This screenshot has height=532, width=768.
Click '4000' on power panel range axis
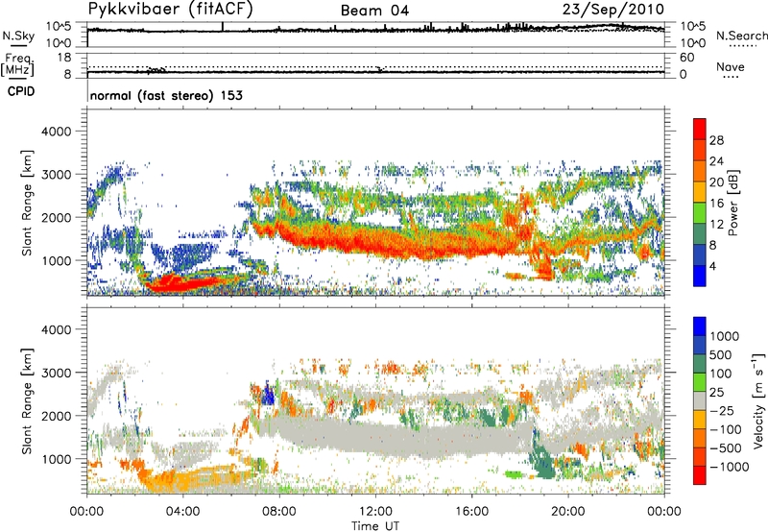57,132
